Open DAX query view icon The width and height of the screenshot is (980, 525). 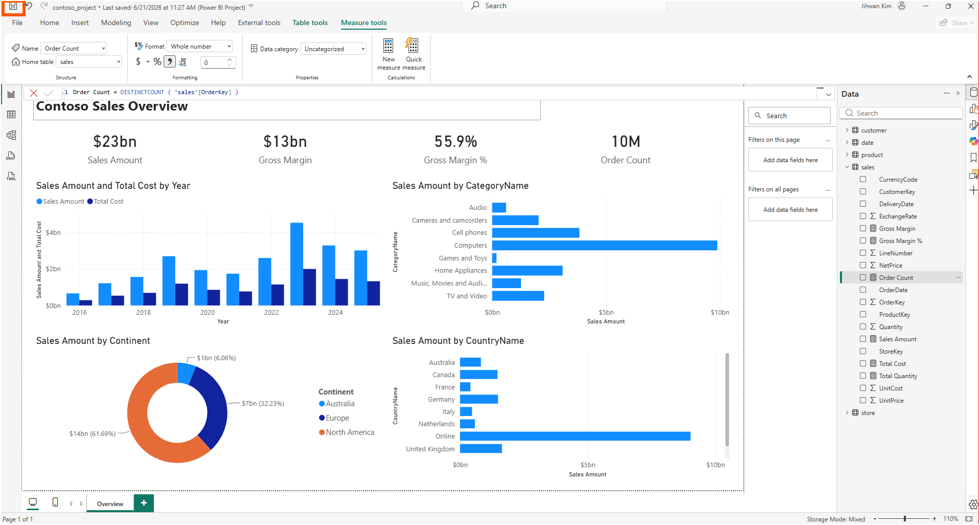tap(11, 156)
